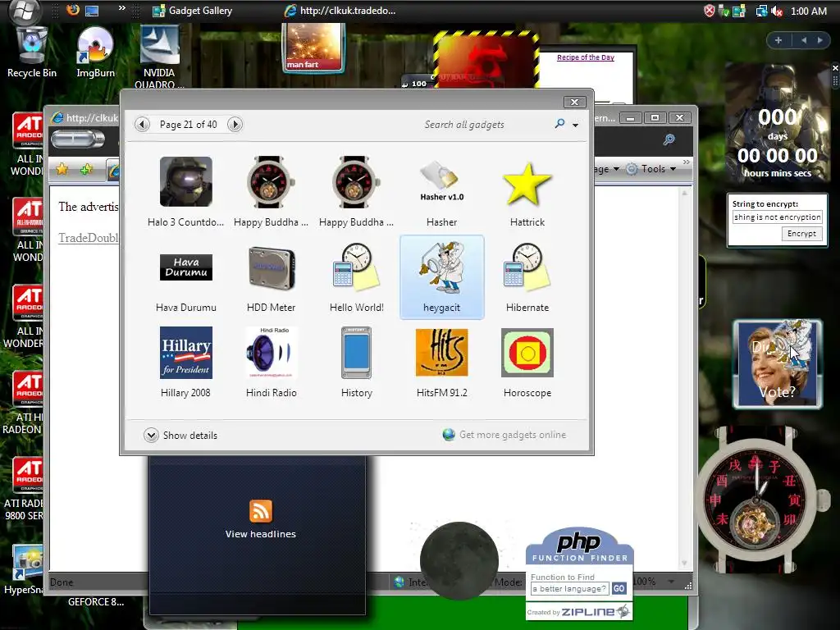Image resolution: width=840 pixels, height=630 pixels.
Task: Choose the Hibernate gadget
Action: 527,277
